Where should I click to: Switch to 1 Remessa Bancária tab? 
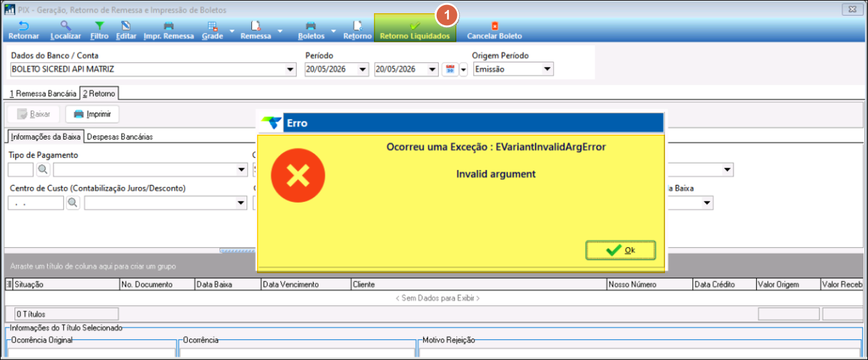tap(43, 93)
